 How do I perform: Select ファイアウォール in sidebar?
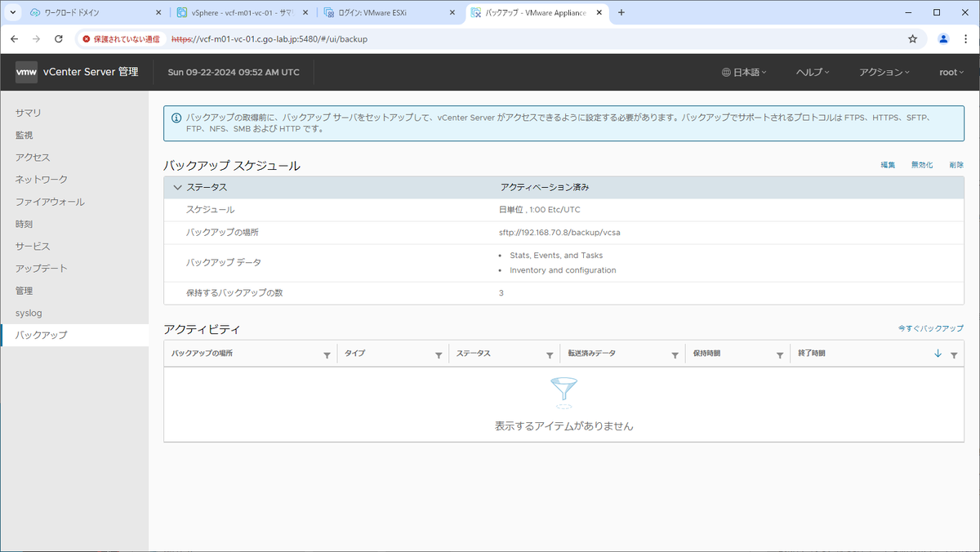74,202
